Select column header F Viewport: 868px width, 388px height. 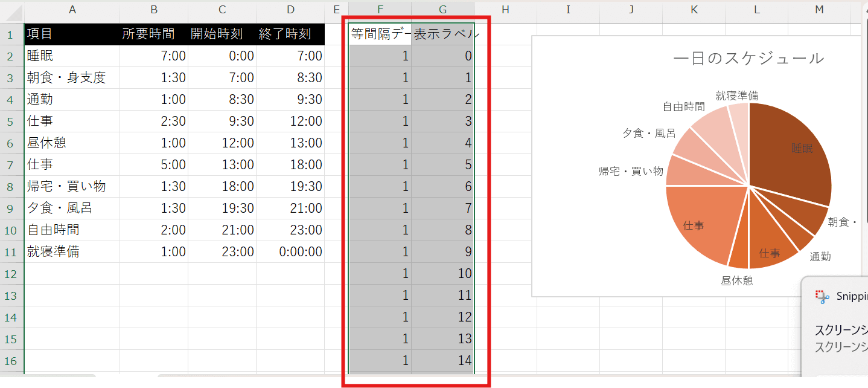(x=380, y=8)
